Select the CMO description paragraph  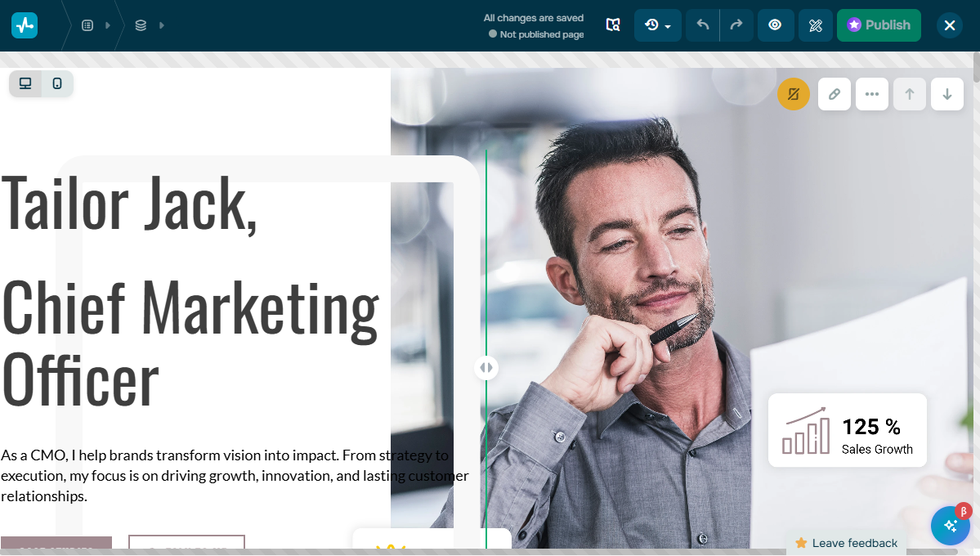235,475
